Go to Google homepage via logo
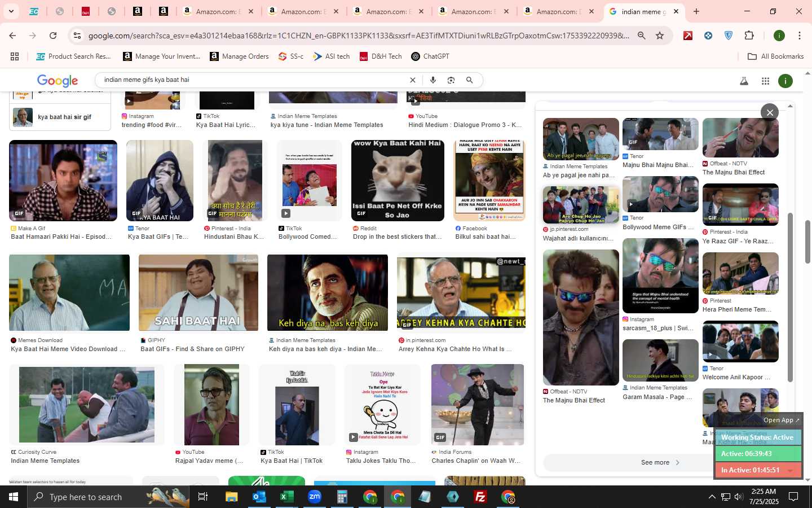812x508 pixels. point(58,81)
